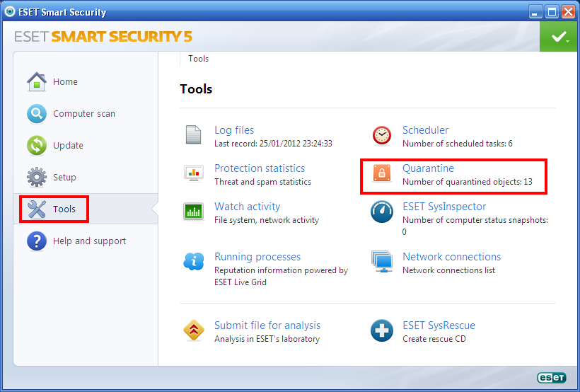Click the Protection statistics chart icon
This screenshot has height=392, width=580.
click(193, 173)
